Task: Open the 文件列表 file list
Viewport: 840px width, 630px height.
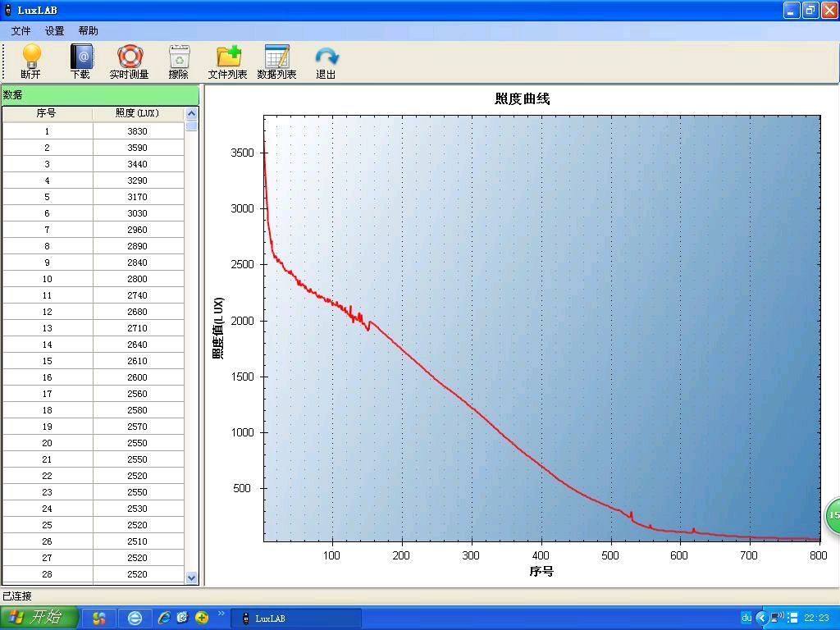Action: pos(227,62)
